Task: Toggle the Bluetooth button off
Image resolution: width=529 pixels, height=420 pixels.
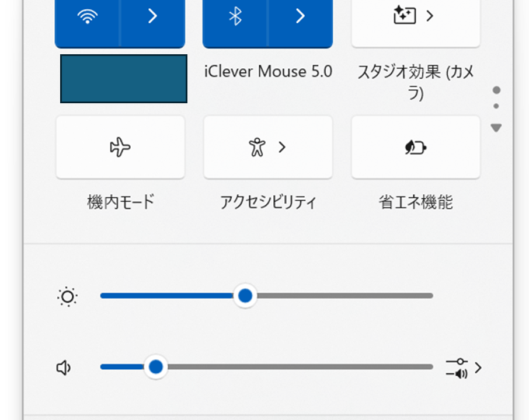Action: (x=235, y=17)
